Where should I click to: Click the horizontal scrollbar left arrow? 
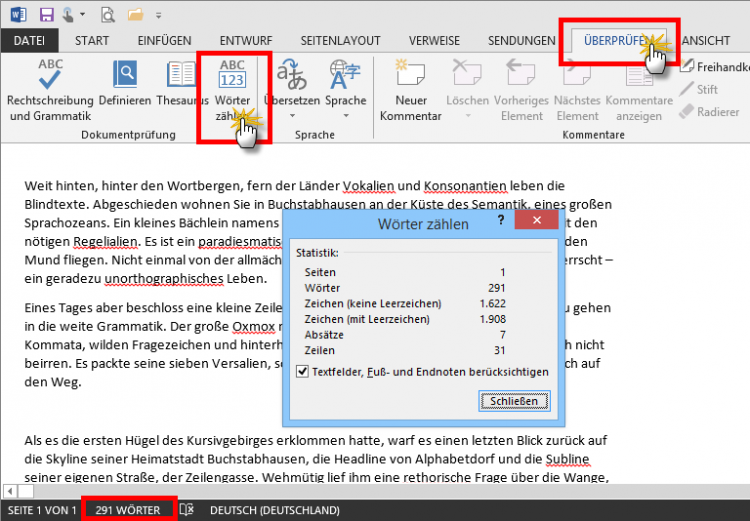coord(10,491)
